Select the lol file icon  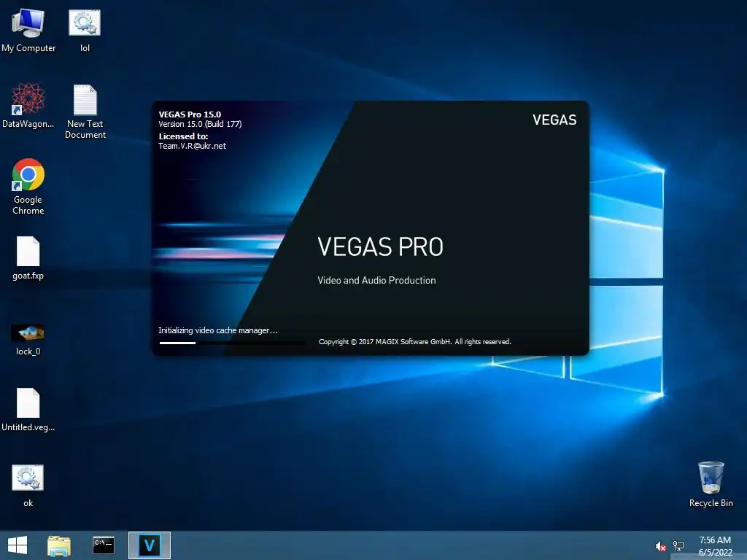pos(85,29)
